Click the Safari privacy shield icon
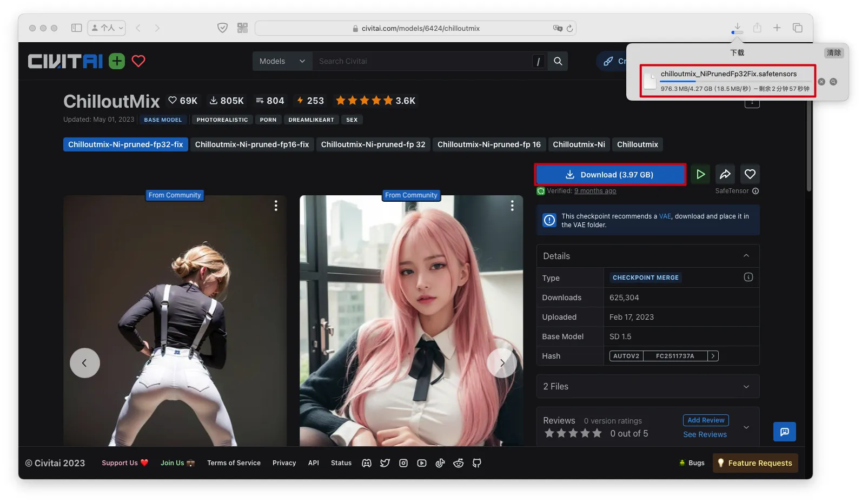868x502 pixels. click(222, 28)
